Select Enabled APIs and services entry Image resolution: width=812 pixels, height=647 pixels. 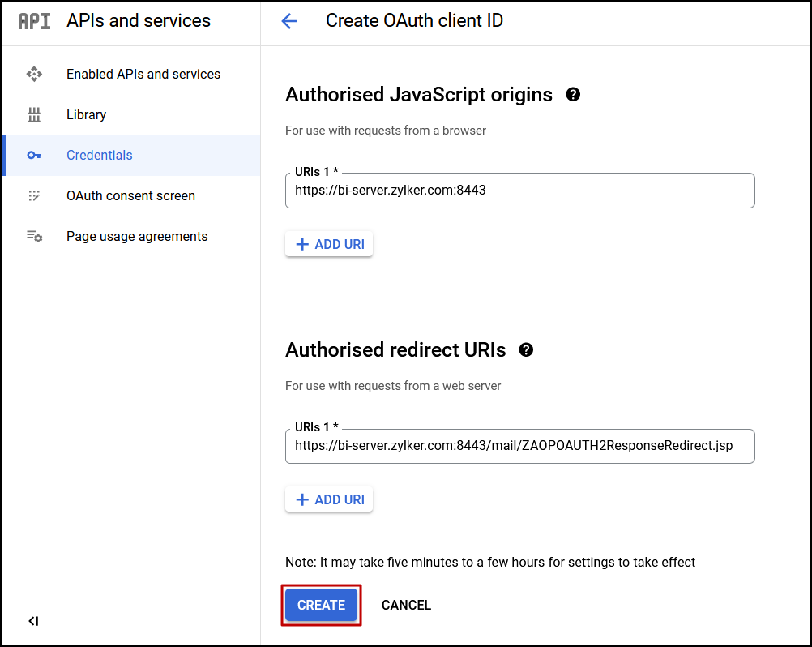click(x=143, y=74)
